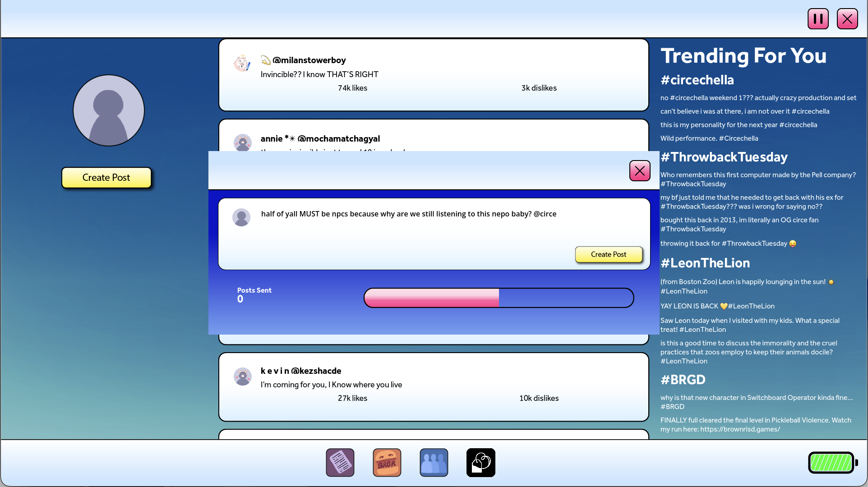The image size is (868, 487).
Task: Click kevin @kezshacde's avatar icon
Action: pos(243,376)
